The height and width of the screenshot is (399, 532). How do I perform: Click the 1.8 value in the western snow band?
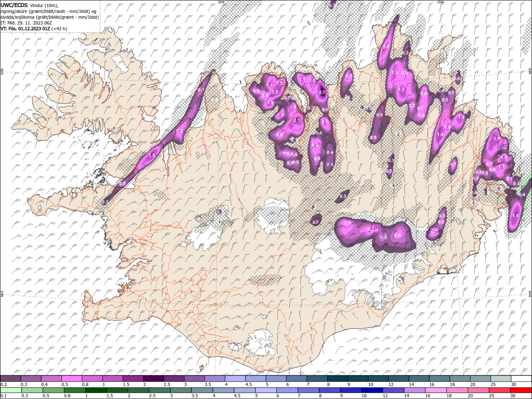(152, 155)
